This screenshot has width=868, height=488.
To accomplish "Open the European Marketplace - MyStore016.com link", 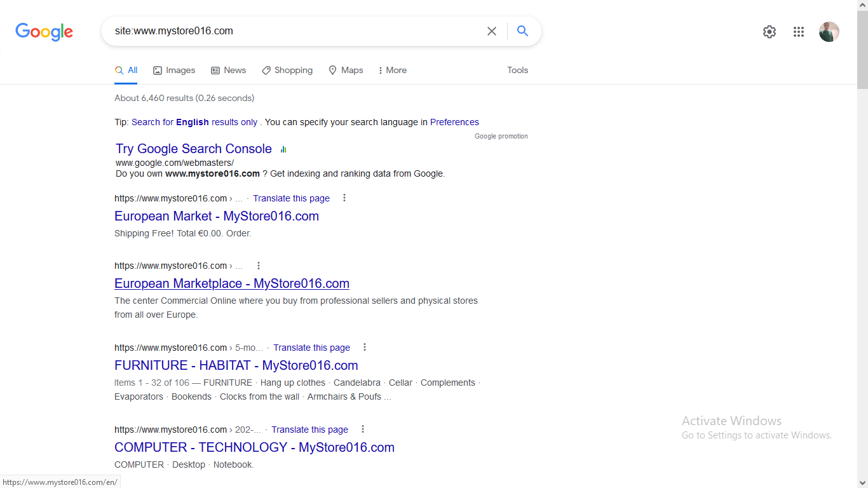I will point(232,283).
